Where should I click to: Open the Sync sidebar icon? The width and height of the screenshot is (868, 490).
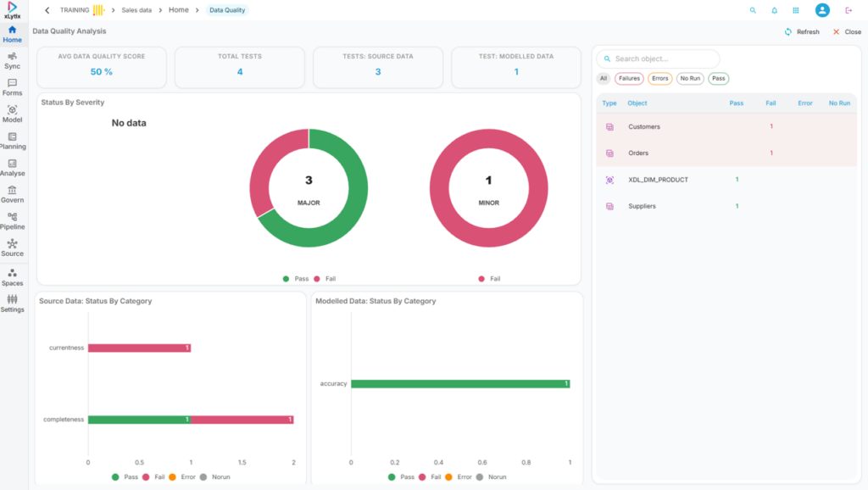(x=12, y=59)
